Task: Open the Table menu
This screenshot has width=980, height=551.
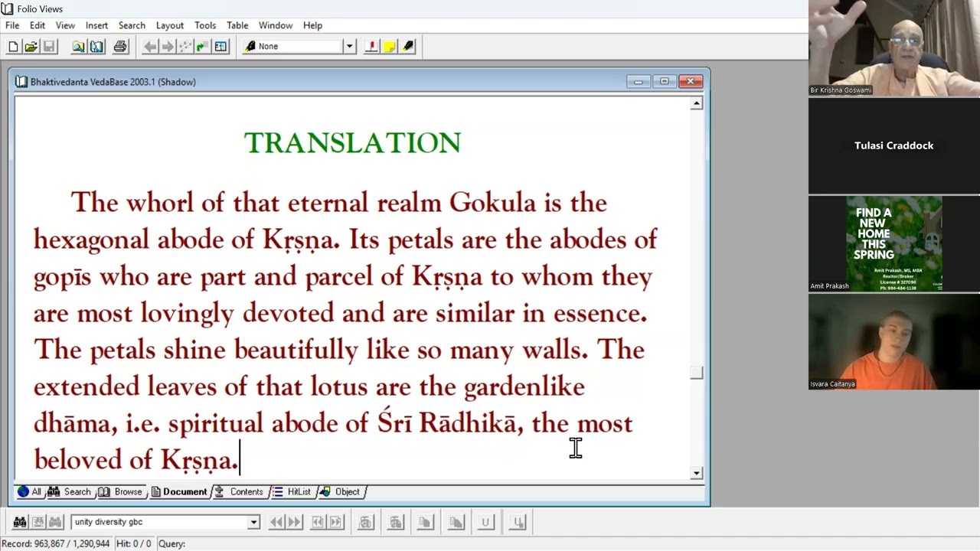Action: (x=237, y=25)
